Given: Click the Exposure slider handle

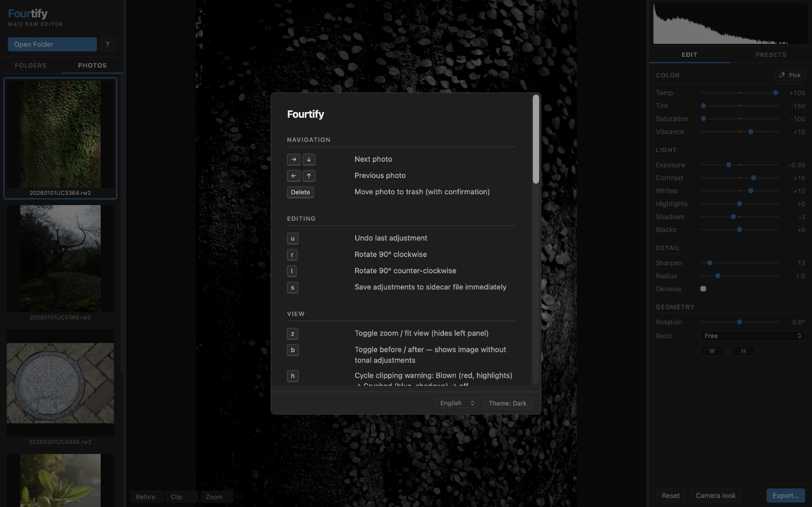Looking at the screenshot, I should tap(729, 165).
